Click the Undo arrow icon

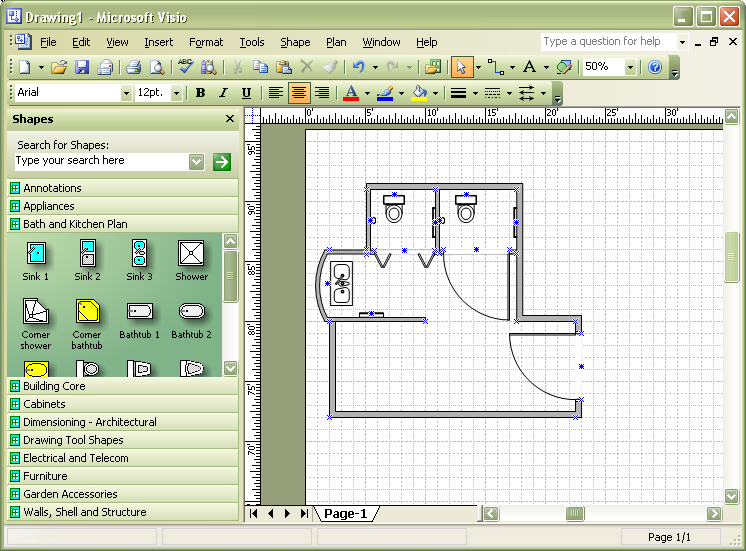point(359,67)
